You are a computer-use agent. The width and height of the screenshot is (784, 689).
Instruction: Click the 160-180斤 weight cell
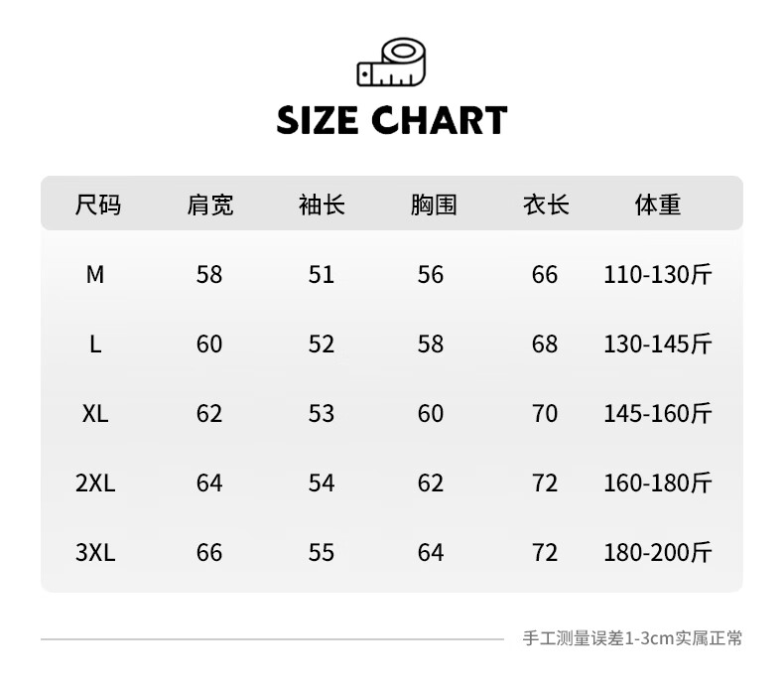(658, 483)
